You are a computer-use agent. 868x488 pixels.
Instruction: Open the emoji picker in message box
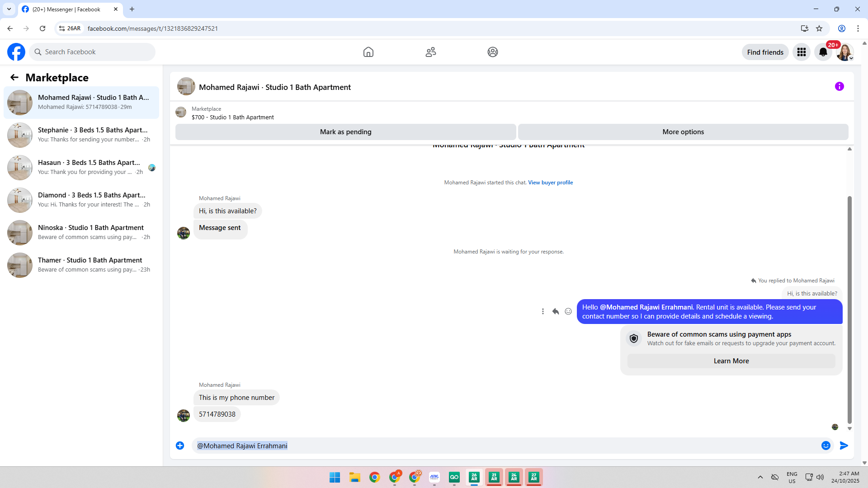(826, 446)
